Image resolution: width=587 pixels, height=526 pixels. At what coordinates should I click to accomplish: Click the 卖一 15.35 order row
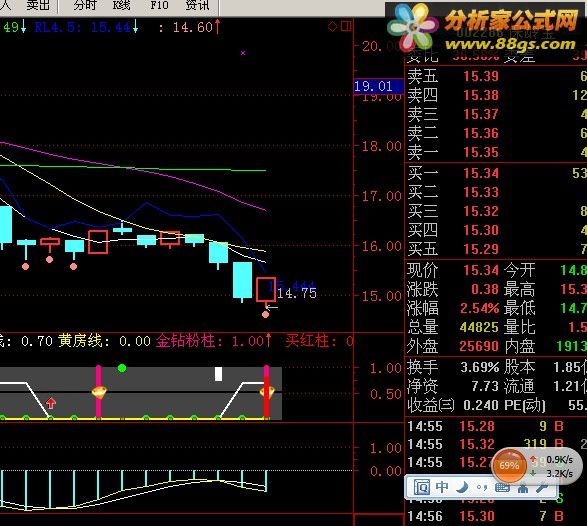pos(496,152)
